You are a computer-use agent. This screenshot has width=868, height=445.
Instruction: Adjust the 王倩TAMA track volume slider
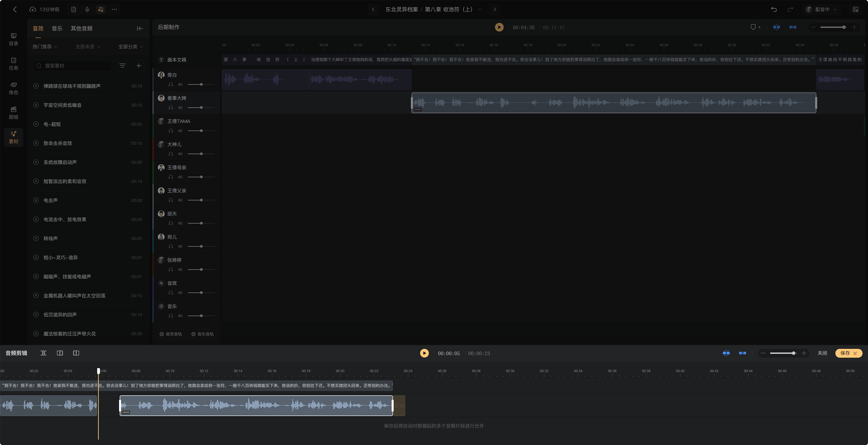201,131
